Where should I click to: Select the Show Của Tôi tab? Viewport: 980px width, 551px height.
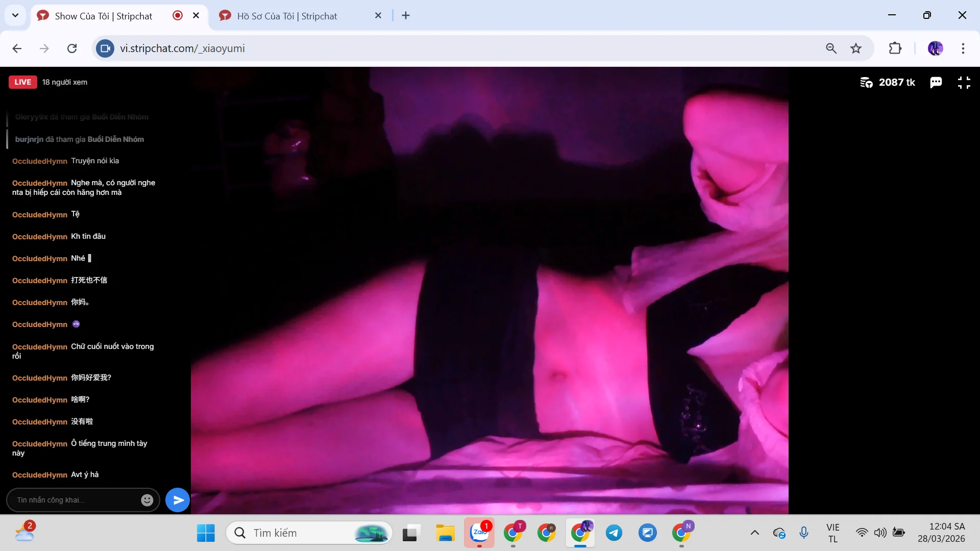[x=104, y=16]
